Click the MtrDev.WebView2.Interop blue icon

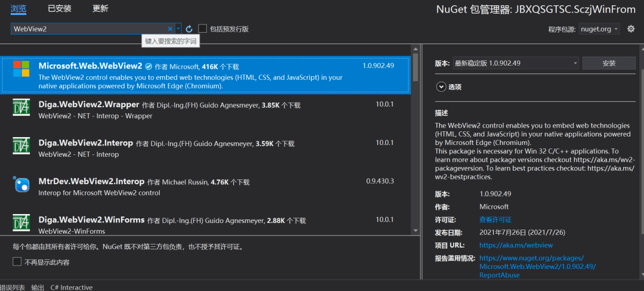(x=21, y=185)
